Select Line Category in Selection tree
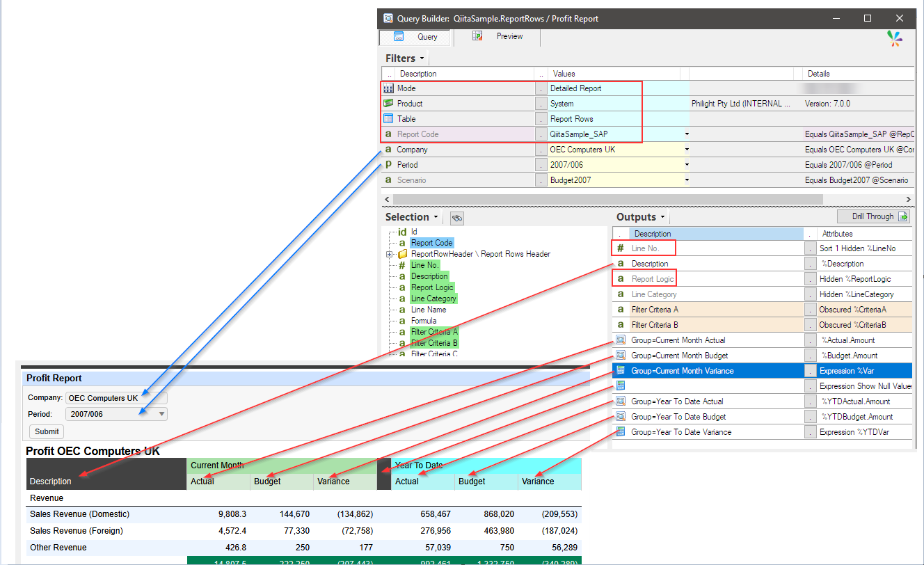Screen dimensions: 924x565 433,299
